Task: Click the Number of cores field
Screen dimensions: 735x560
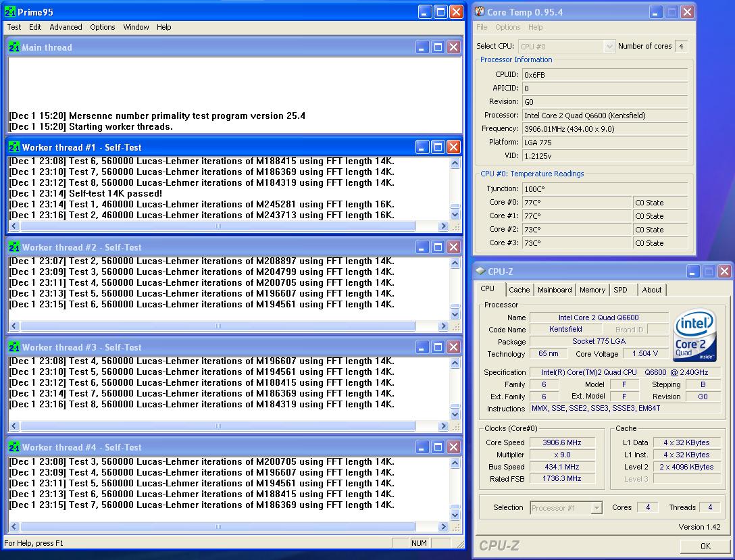Action: pyautogui.click(x=681, y=46)
